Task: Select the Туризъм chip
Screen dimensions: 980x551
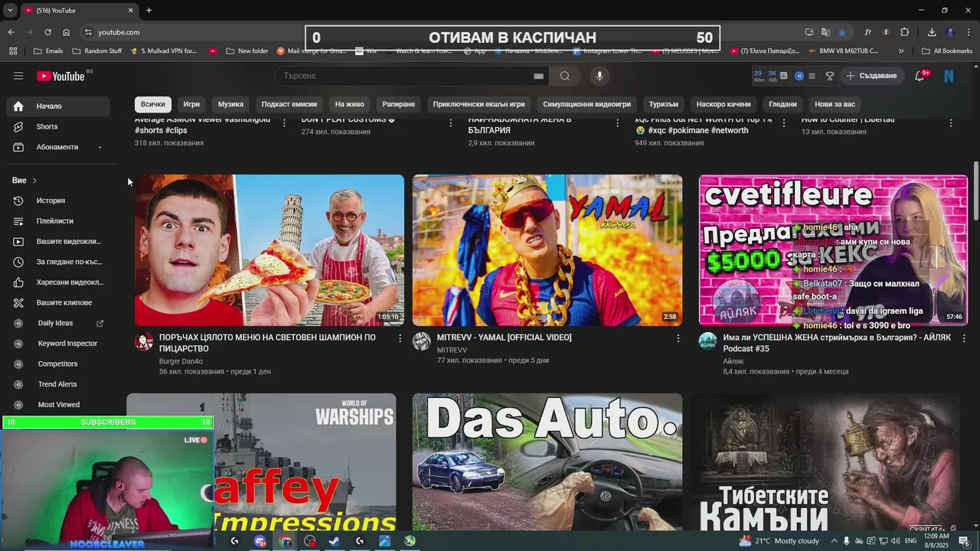Action: [664, 104]
